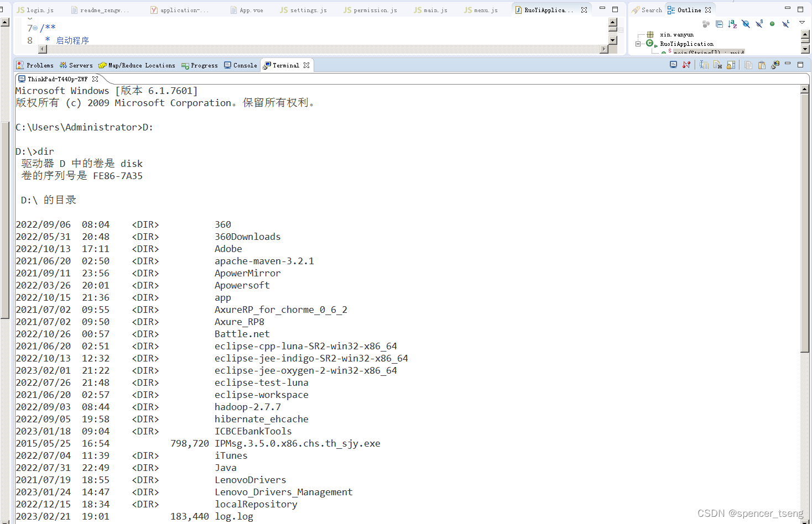Image resolution: width=812 pixels, height=524 pixels.
Task: Toggle the hide fields filter in Outline
Action: 746,24
